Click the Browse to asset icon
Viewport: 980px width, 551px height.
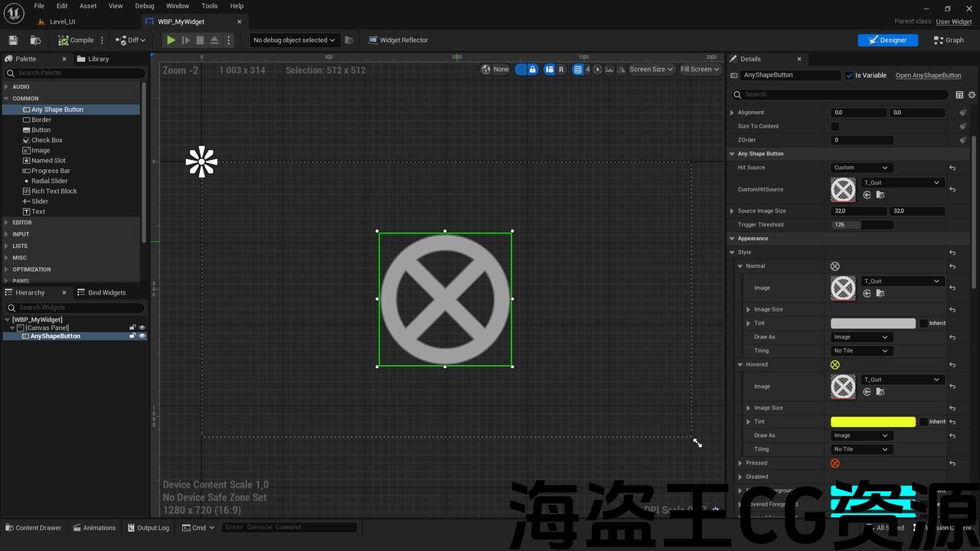tap(35, 40)
